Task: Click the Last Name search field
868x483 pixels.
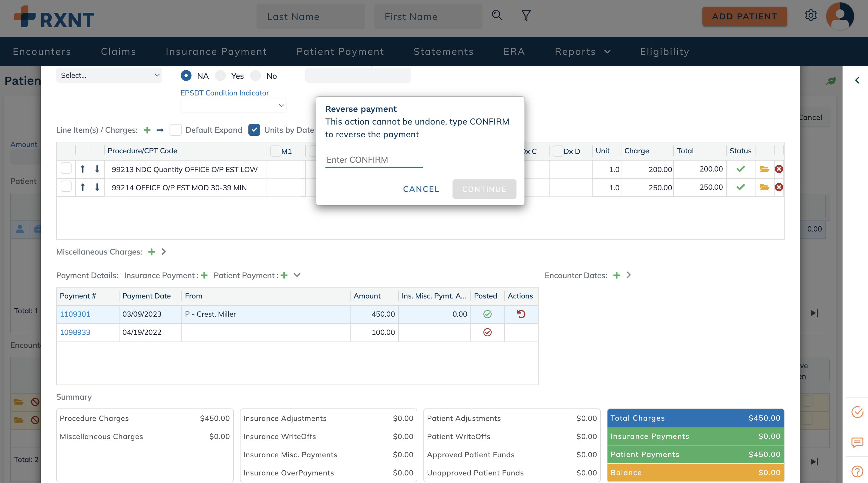Action: click(x=310, y=16)
